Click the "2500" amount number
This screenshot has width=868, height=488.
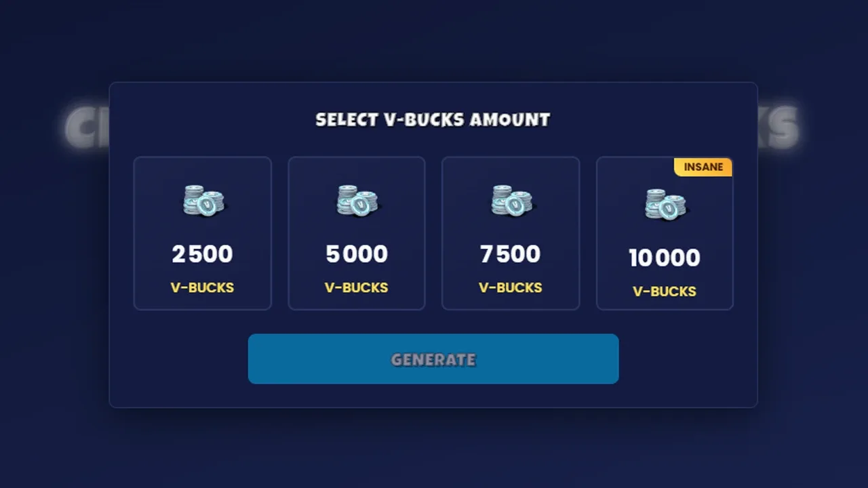(x=203, y=254)
